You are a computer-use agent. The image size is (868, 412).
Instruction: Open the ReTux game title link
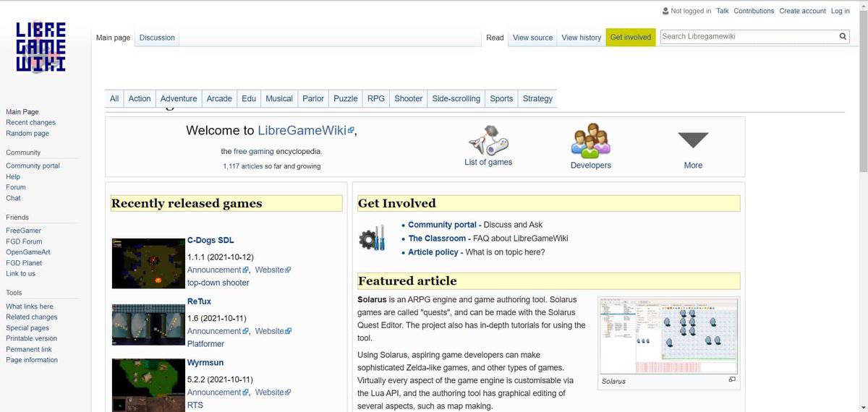coord(199,301)
